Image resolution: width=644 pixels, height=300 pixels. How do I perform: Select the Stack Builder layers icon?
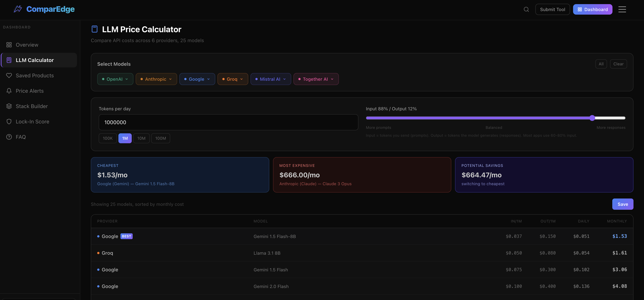coord(9,106)
